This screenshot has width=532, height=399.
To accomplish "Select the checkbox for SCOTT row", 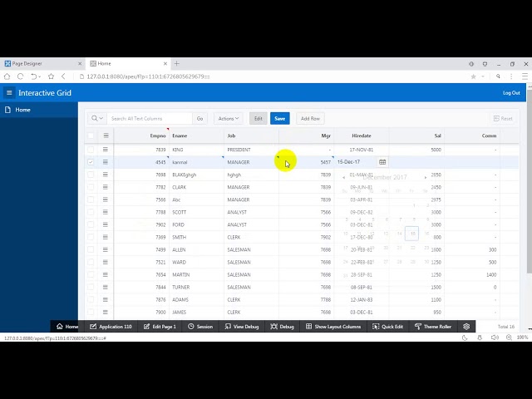I will 91,212.
